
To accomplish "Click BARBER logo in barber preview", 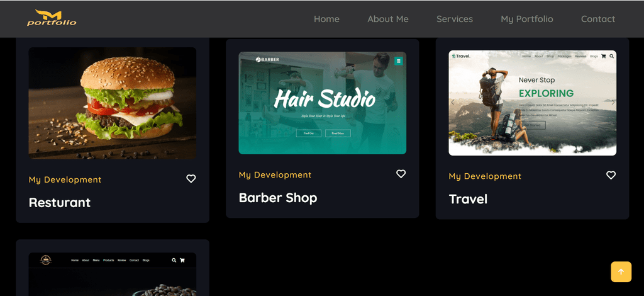I will (x=267, y=60).
